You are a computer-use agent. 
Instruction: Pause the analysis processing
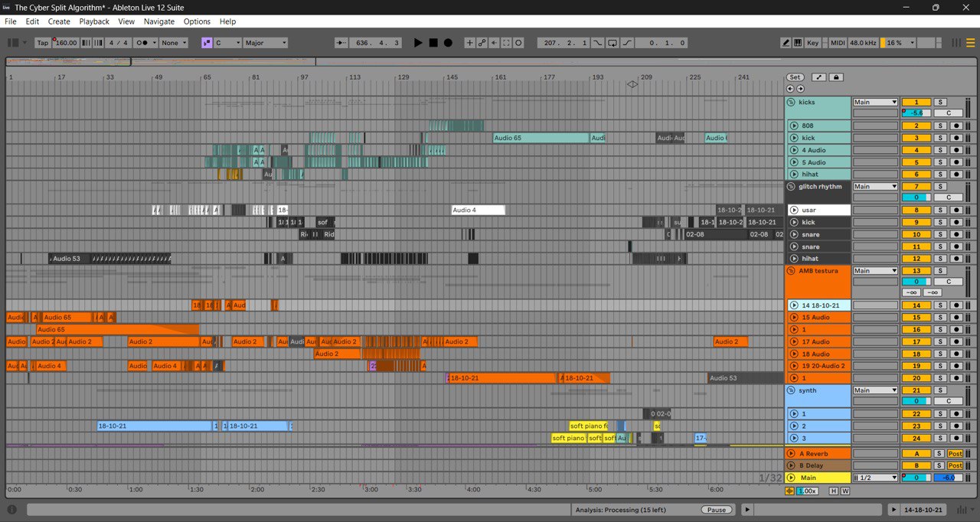coord(716,510)
